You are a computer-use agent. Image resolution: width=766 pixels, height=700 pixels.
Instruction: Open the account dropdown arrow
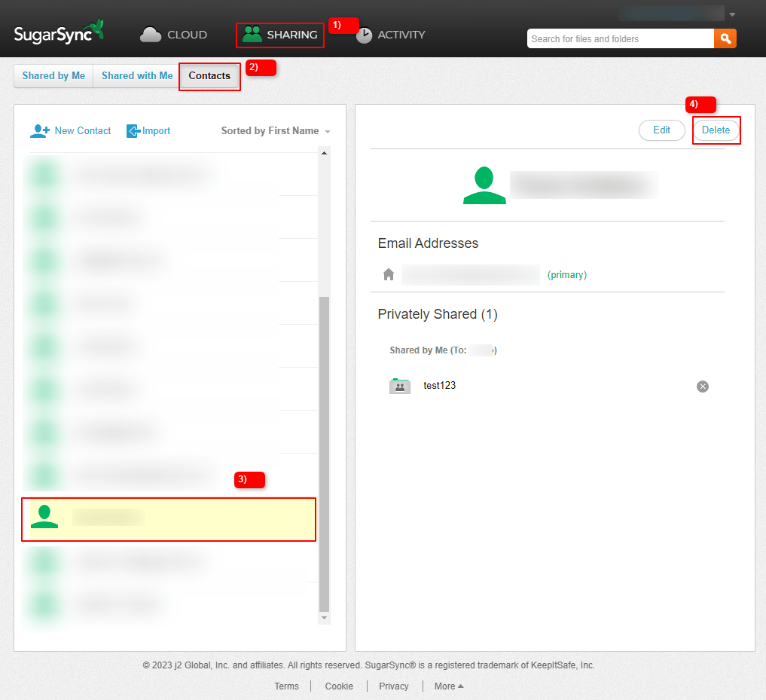[732, 14]
